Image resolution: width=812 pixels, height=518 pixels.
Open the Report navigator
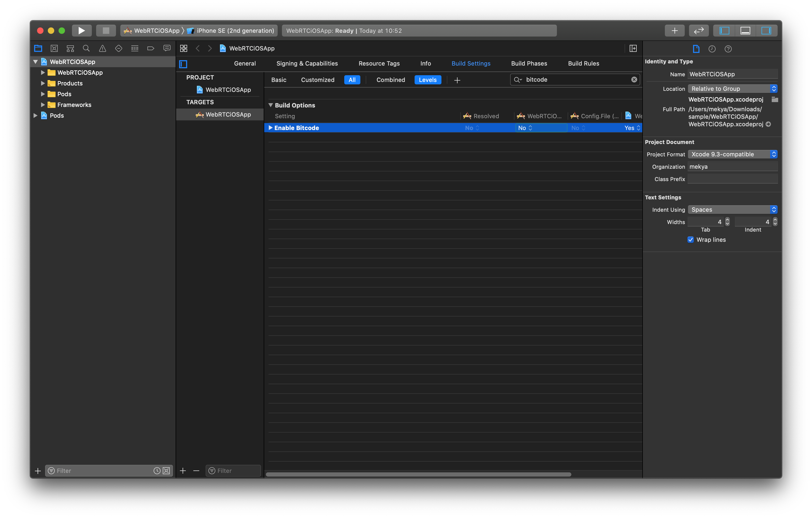tap(167, 48)
